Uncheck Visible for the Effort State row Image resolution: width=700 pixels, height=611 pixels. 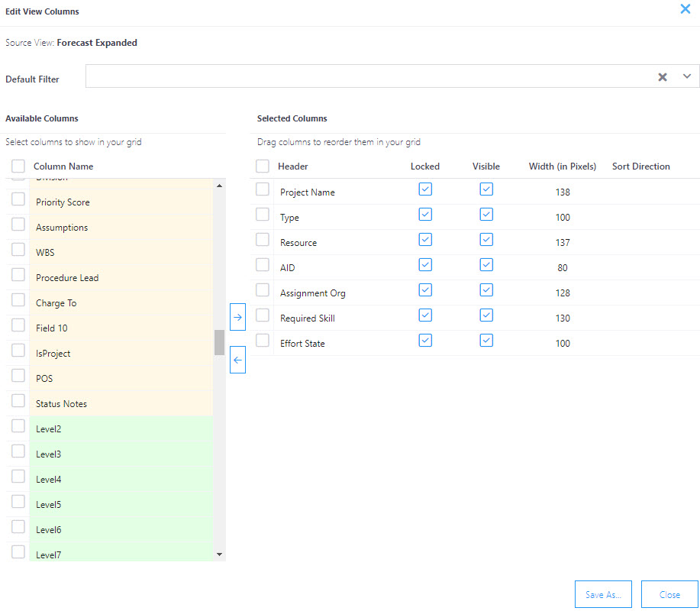tap(486, 340)
